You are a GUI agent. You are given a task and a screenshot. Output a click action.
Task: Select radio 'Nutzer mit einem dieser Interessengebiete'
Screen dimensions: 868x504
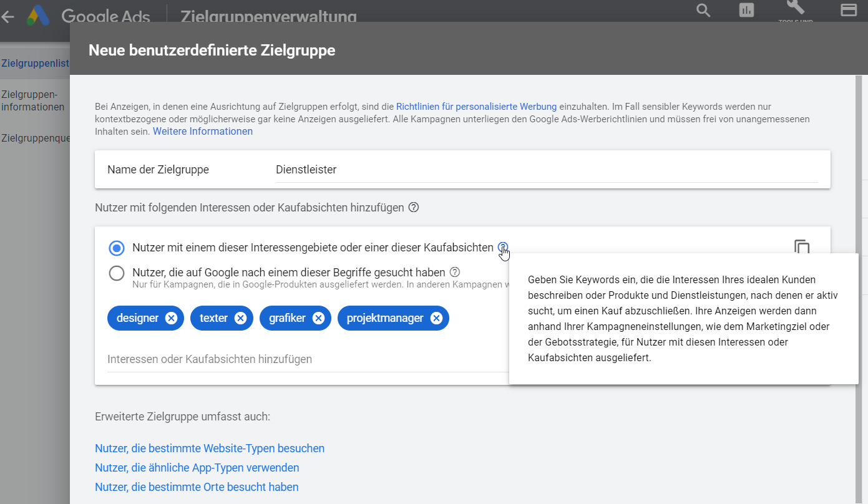pos(116,248)
